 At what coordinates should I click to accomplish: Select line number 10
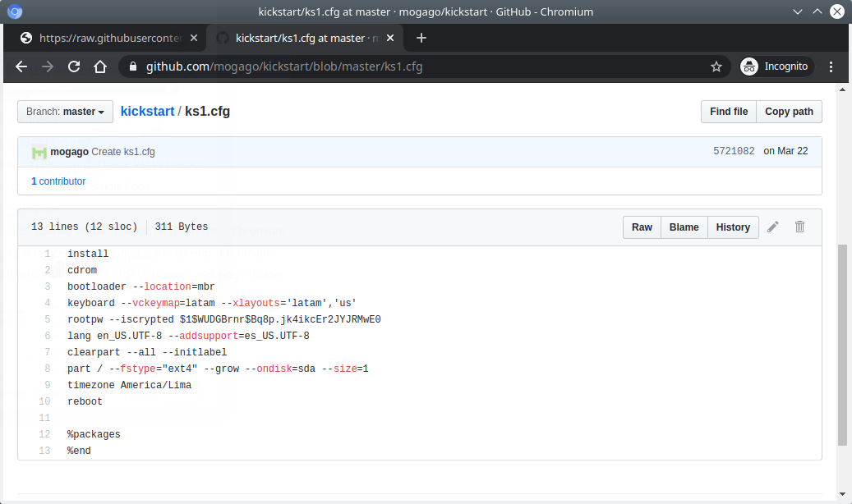[44, 401]
